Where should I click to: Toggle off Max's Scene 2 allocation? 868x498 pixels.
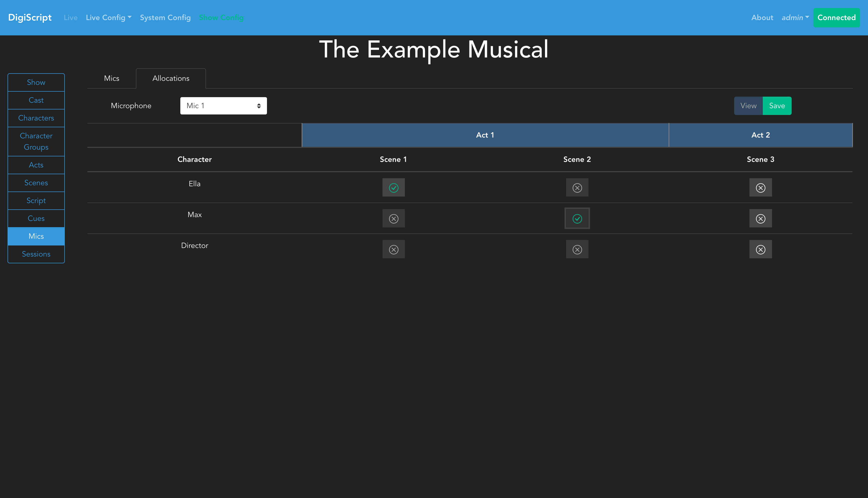coord(577,218)
